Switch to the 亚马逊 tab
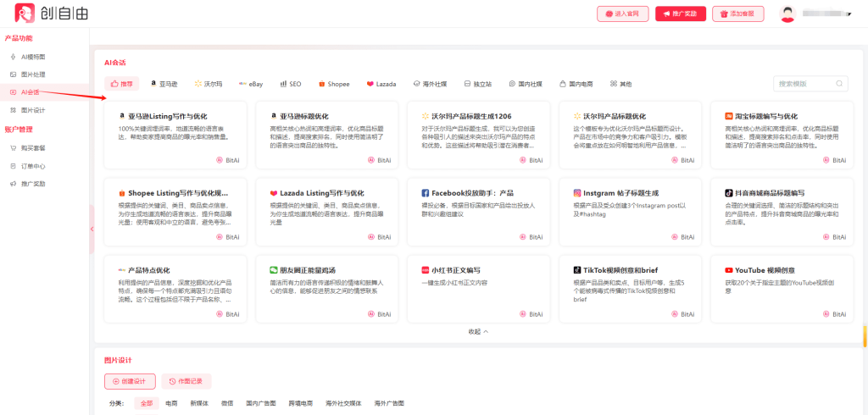This screenshot has height=415, width=868. tap(164, 84)
